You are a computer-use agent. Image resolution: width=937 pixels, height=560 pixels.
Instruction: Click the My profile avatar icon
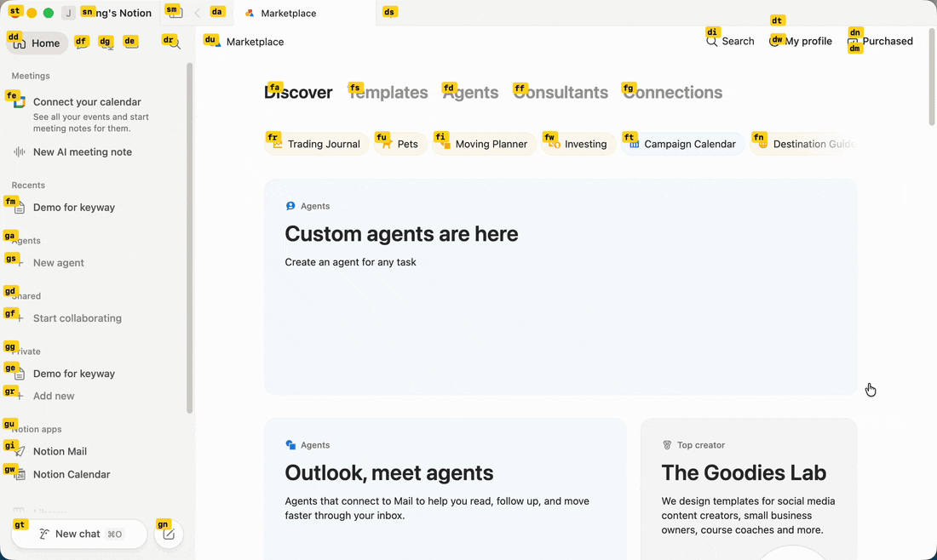point(774,41)
